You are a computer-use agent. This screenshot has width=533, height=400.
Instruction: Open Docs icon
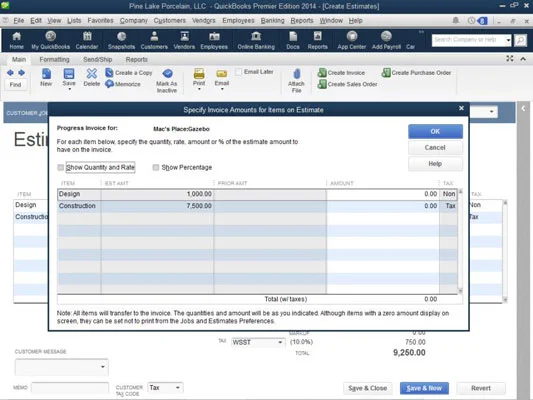pos(293,40)
